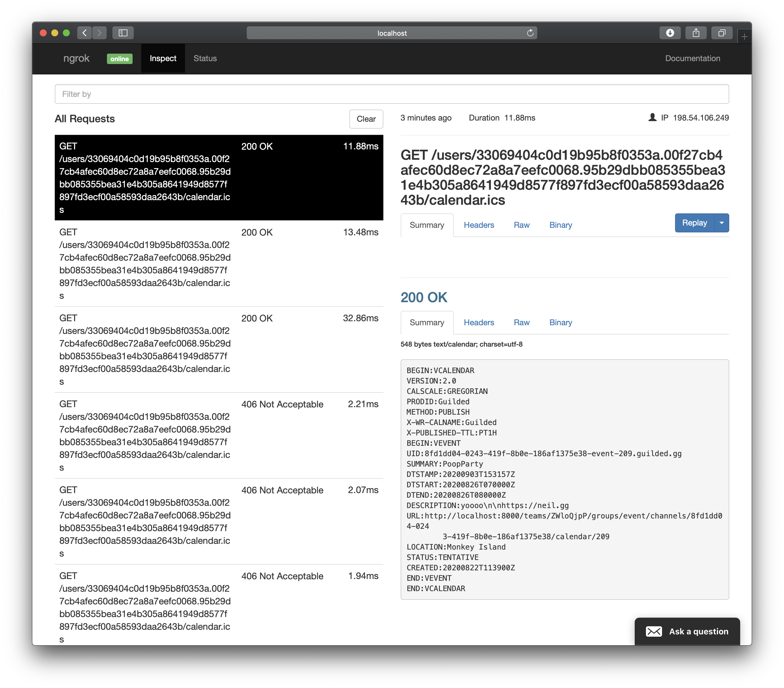Click the envelope icon in Ask a question

point(654,631)
